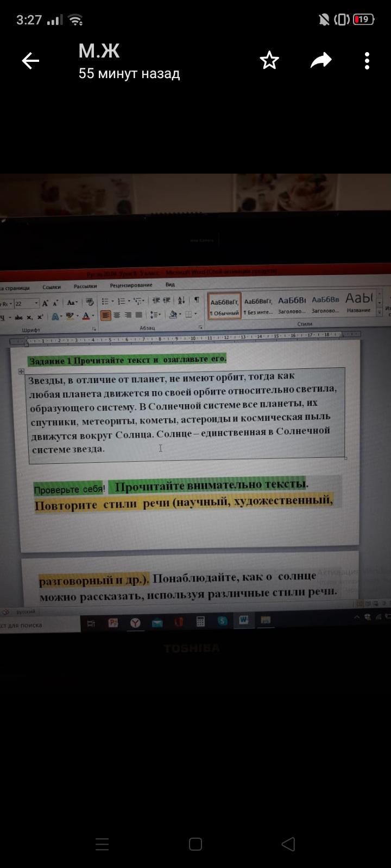Toggle paragraph marks ¶ display

coord(197,300)
